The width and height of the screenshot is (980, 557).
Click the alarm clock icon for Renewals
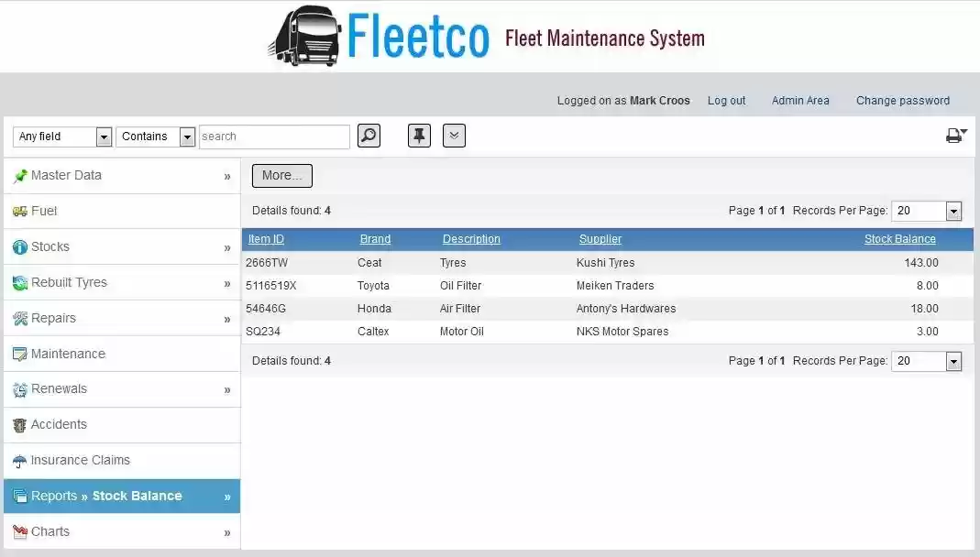(20, 388)
